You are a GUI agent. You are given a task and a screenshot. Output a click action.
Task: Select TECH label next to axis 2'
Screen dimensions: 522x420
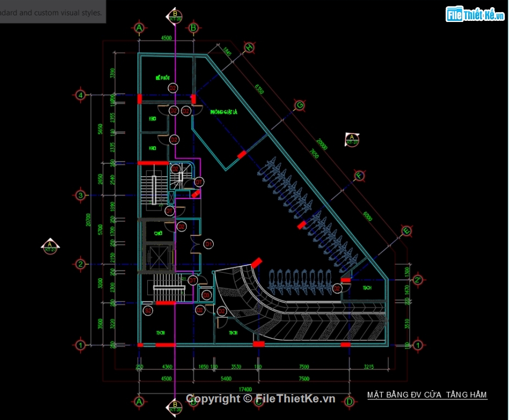tap(367, 288)
